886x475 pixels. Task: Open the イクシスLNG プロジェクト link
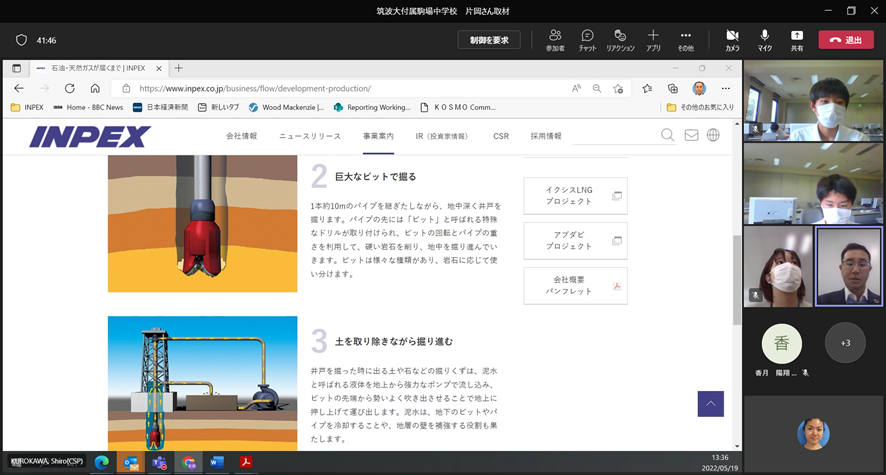[x=575, y=195]
